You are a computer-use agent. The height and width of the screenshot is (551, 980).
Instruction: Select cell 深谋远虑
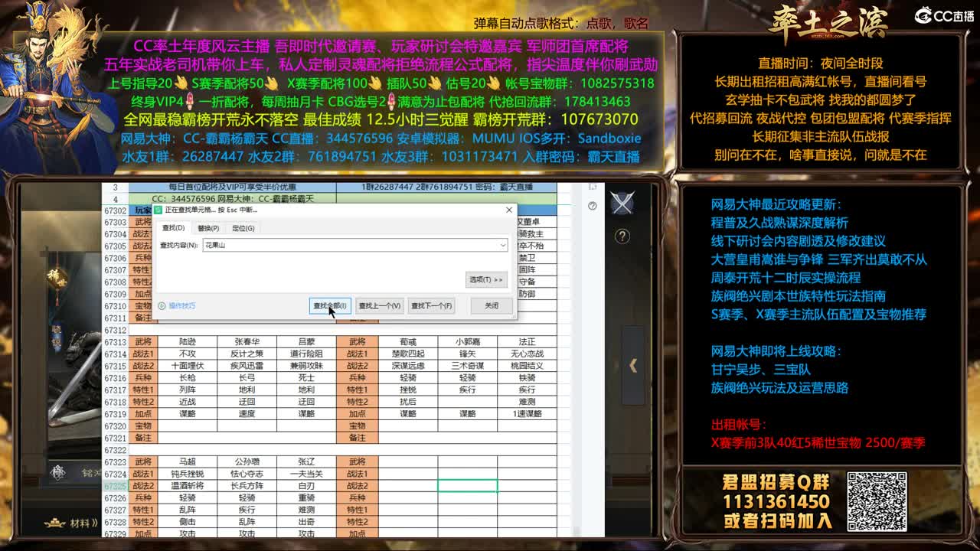coord(408,366)
